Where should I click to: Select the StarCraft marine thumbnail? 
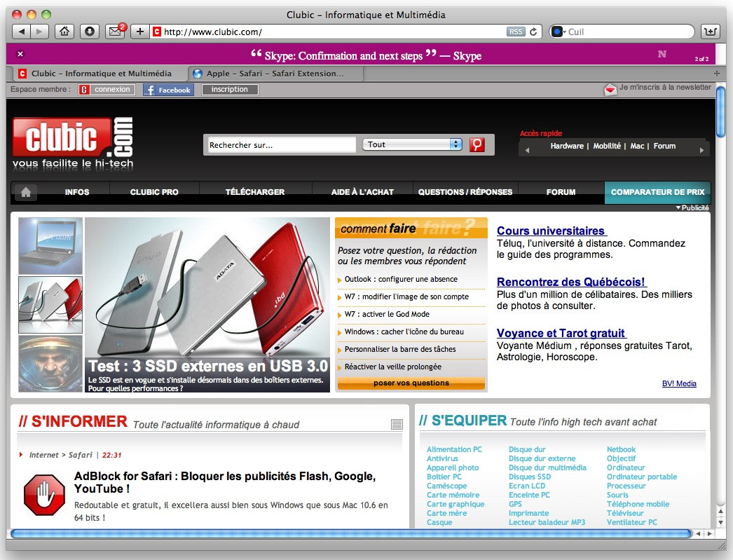coord(50,363)
